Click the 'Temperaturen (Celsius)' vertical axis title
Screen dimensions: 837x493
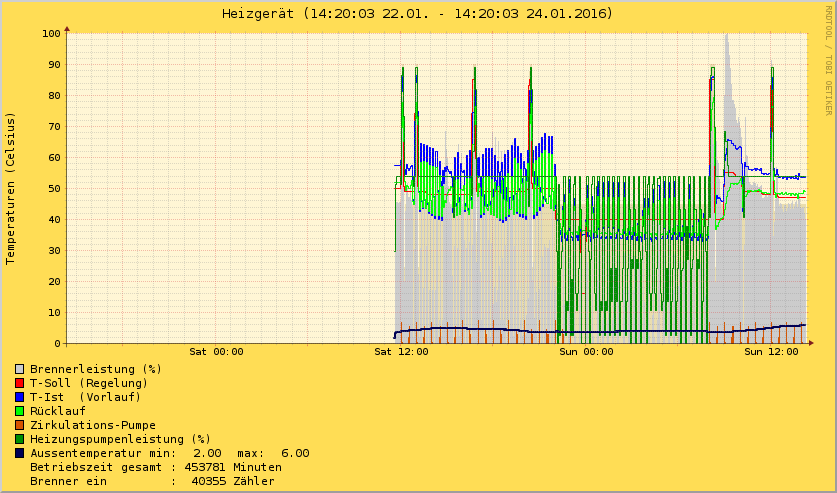[11, 188]
